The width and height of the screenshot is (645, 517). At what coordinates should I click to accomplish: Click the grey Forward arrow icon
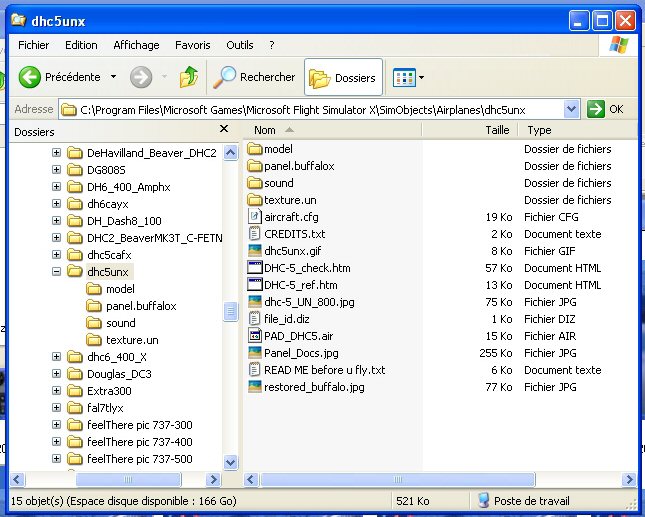pos(141,77)
